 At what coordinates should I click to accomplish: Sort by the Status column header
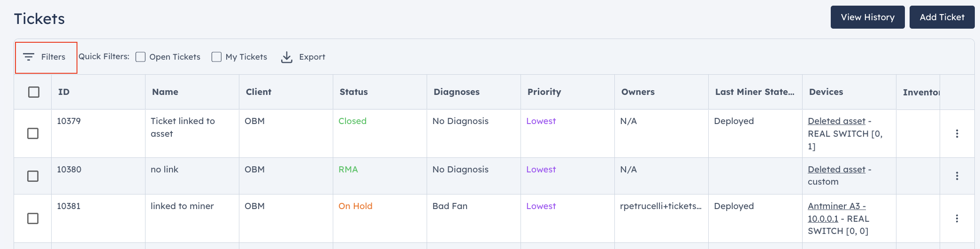pos(354,92)
